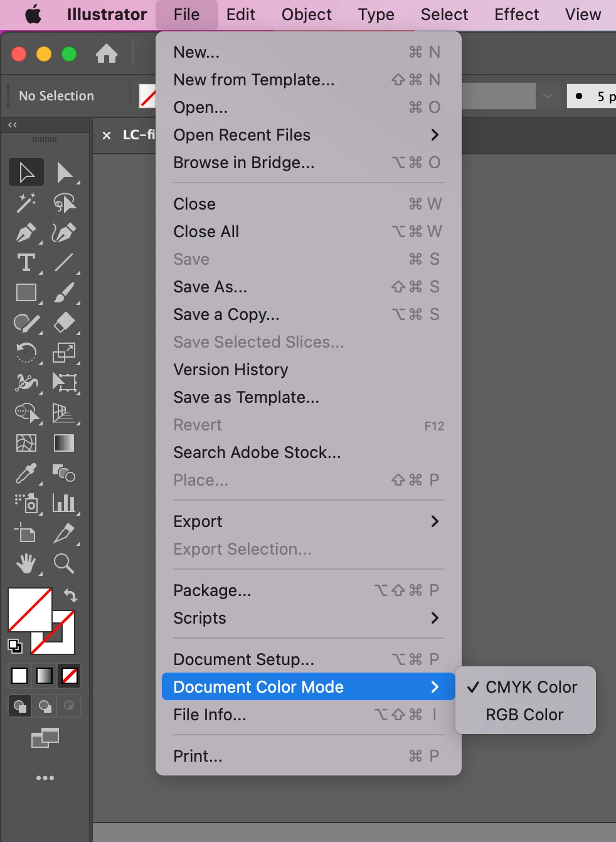Choose Save As from File menu
The height and width of the screenshot is (842, 616).
click(x=308, y=287)
